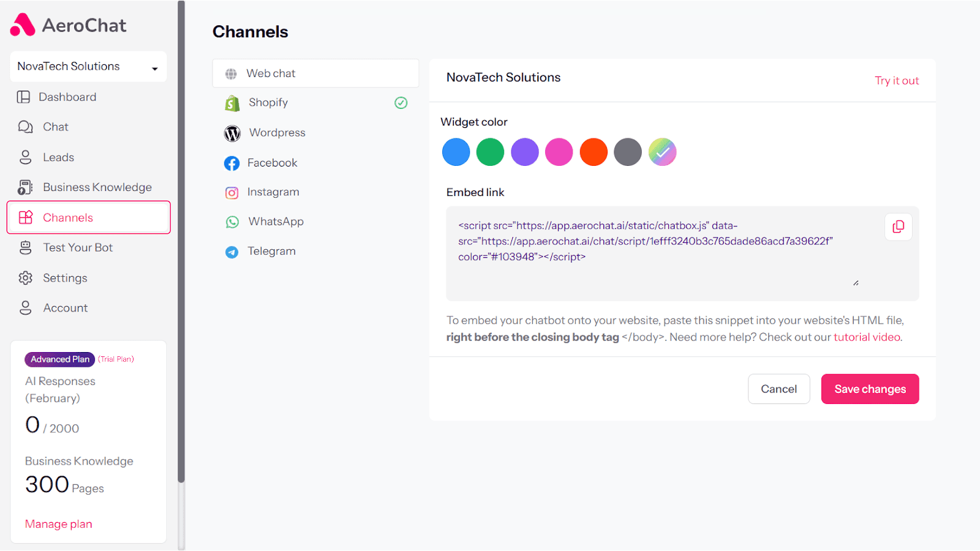Switch to the Telegram channel

pos(271,251)
